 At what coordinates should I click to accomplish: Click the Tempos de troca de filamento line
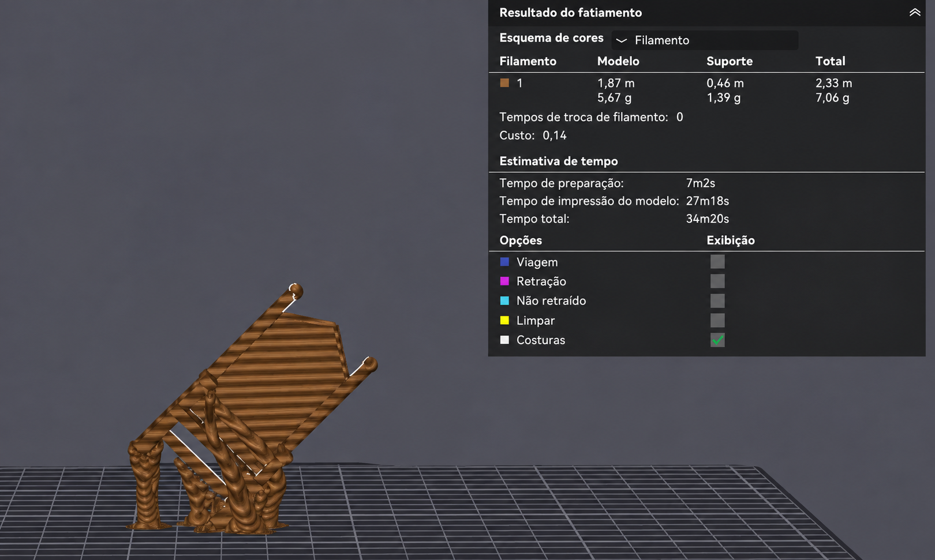(x=591, y=117)
